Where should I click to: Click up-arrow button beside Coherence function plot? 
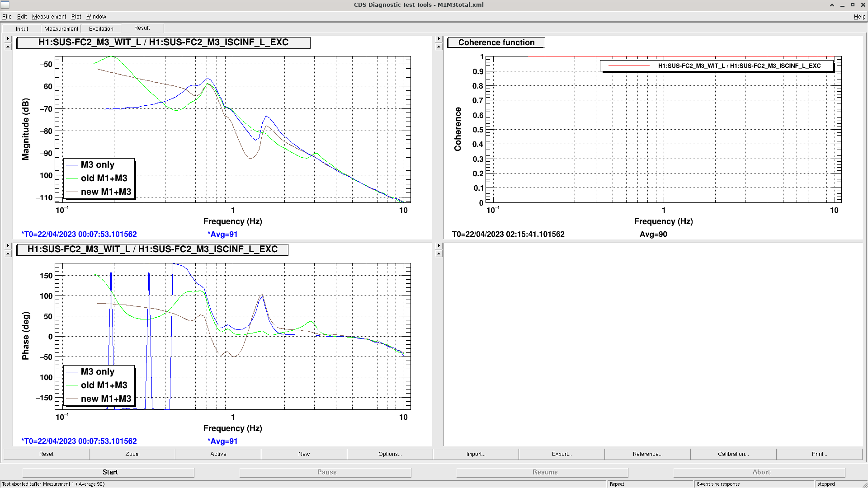click(x=439, y=47)
